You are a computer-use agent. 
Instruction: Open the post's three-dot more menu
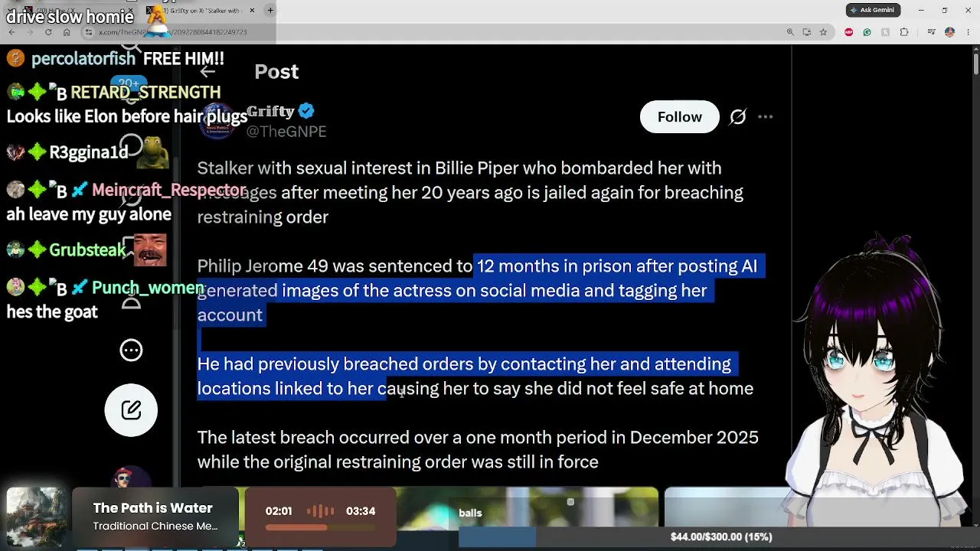click(765, 117)
